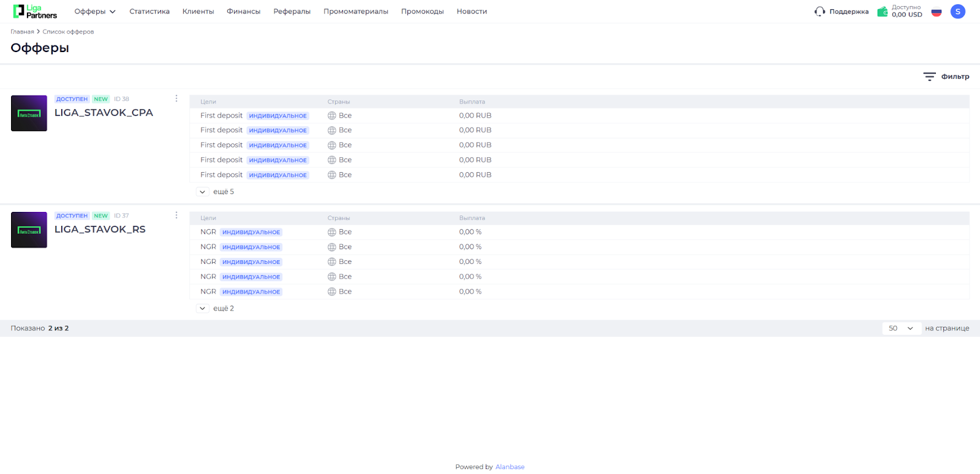Click ДОСТУПЕН badge on LIGA_STAVOK_CPA
This screenshot has width=980, height=474.
coord(72,99)
